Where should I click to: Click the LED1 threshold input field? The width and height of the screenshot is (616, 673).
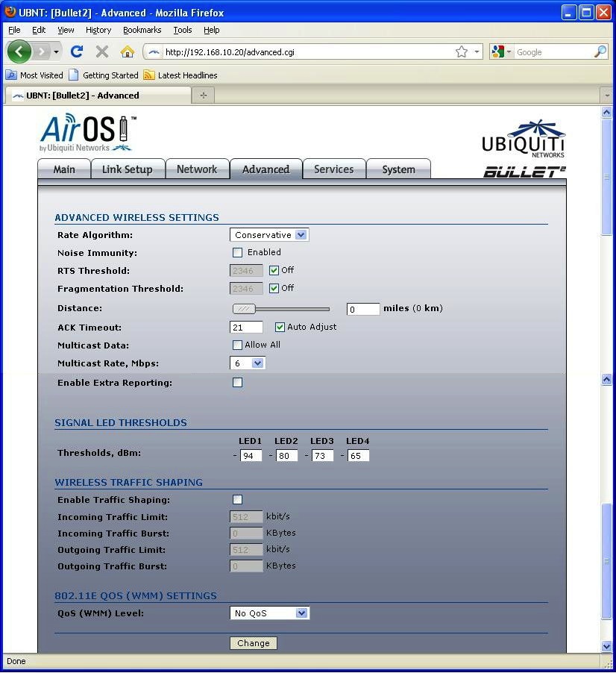coord(251,456)
